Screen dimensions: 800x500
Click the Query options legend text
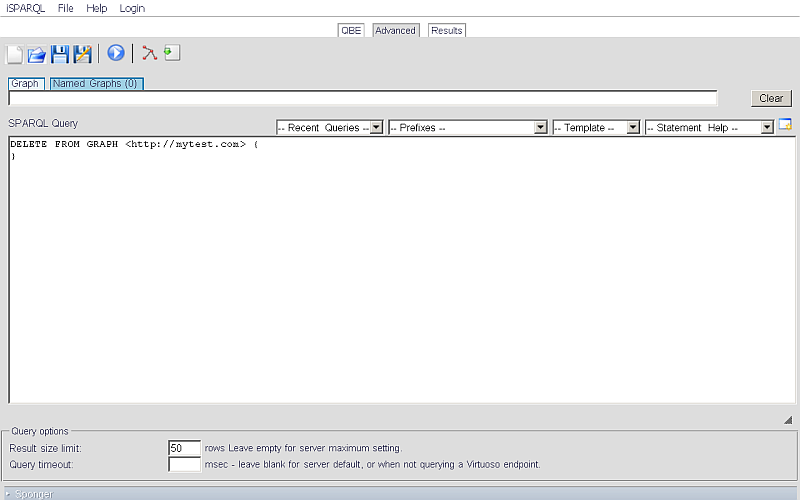[x=40, y=431]
